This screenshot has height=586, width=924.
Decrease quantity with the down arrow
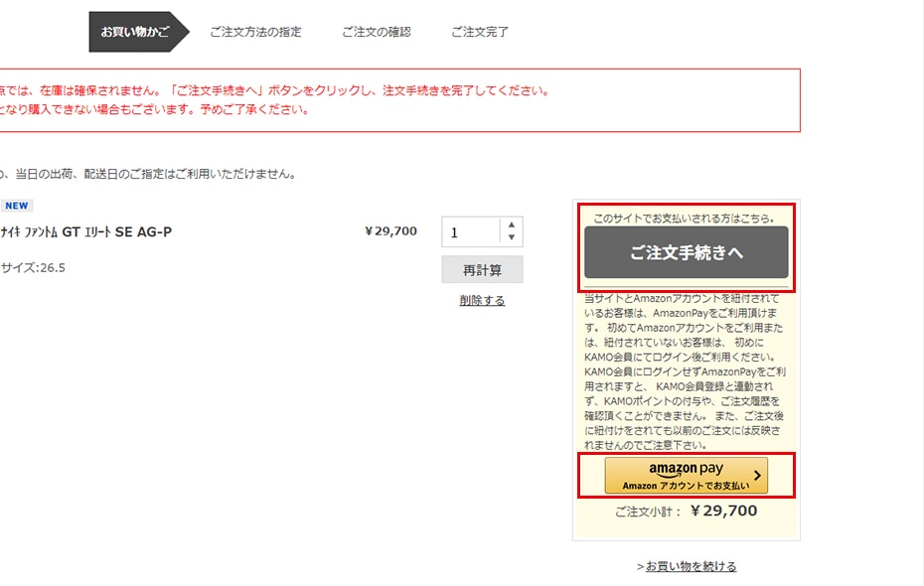pyautogui.click(x=511, y=238)
